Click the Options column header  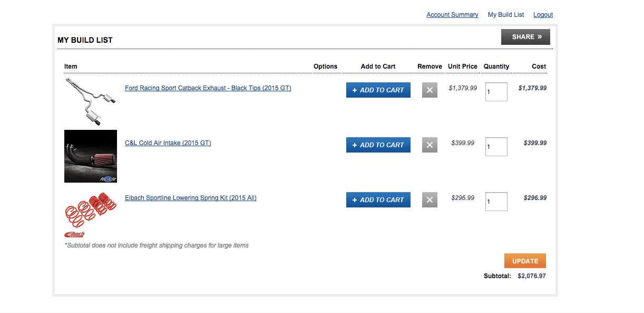pos(325,67)
